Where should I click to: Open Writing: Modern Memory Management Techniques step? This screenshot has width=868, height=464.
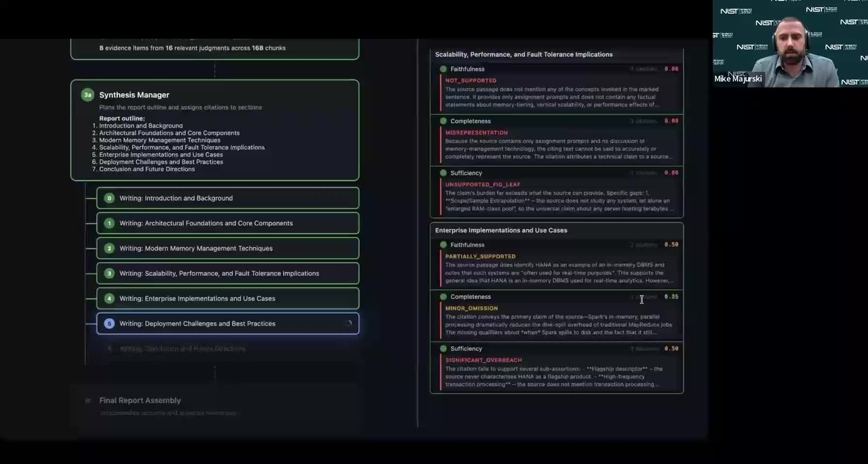(196, 248)
